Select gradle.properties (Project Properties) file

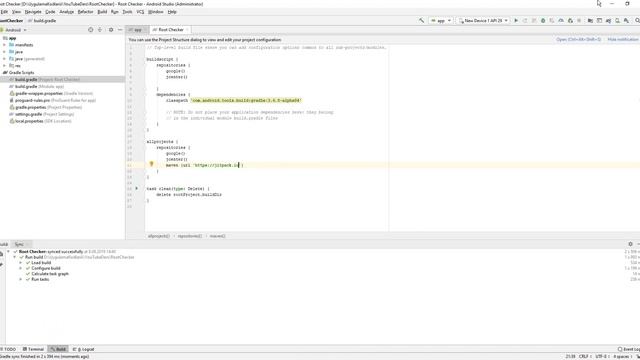coord(48,107)
